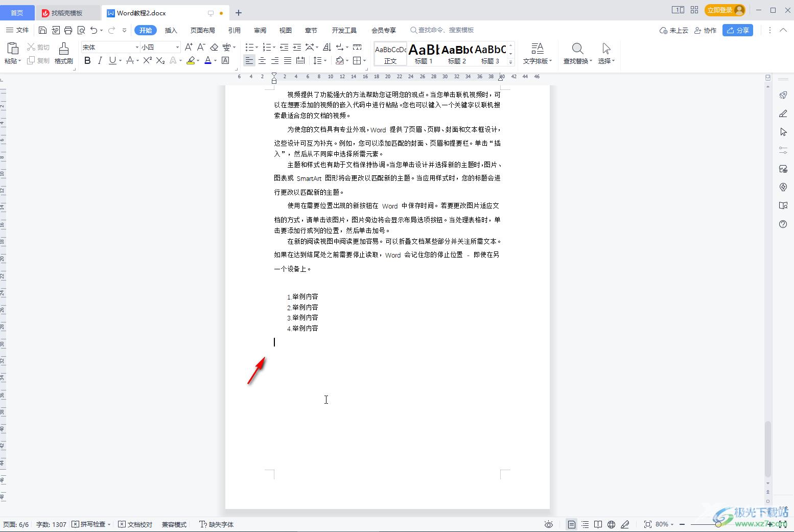Screen dimensions: 794x532
Task: Open a new tab with the plus button
Action: (239, 13)
